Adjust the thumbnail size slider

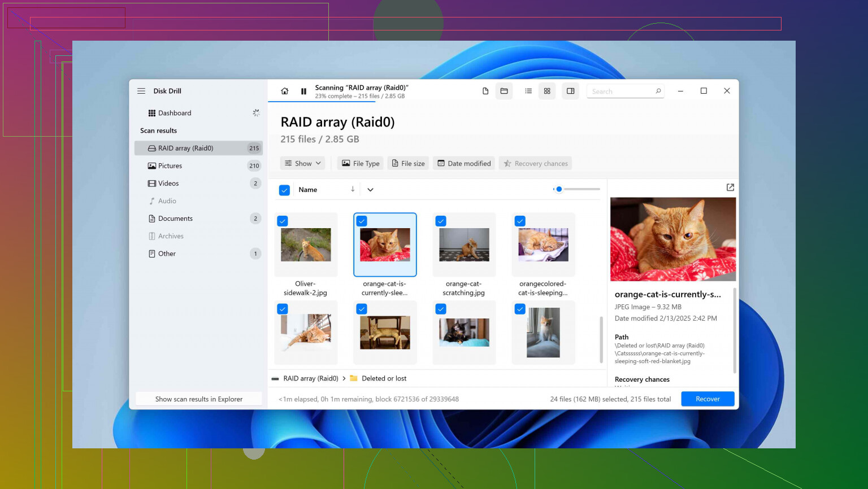pos(559,189)
